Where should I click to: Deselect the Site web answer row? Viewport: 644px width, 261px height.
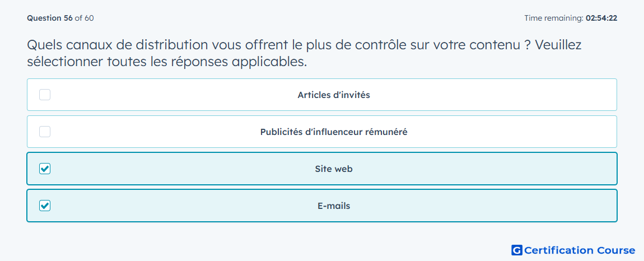click(322, 169)
